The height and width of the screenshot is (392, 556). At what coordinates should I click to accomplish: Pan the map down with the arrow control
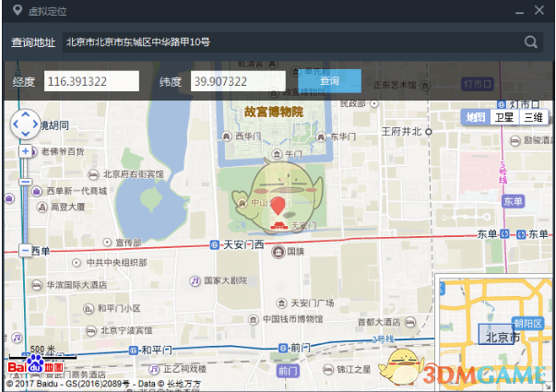tap(25, 135)
